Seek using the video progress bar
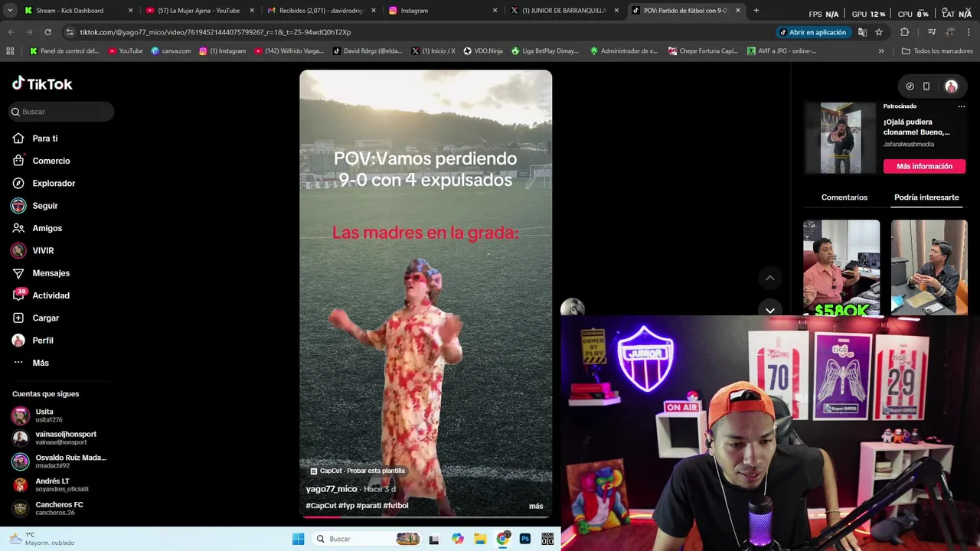Screen dimensions: 980x551 click(426, 517)
